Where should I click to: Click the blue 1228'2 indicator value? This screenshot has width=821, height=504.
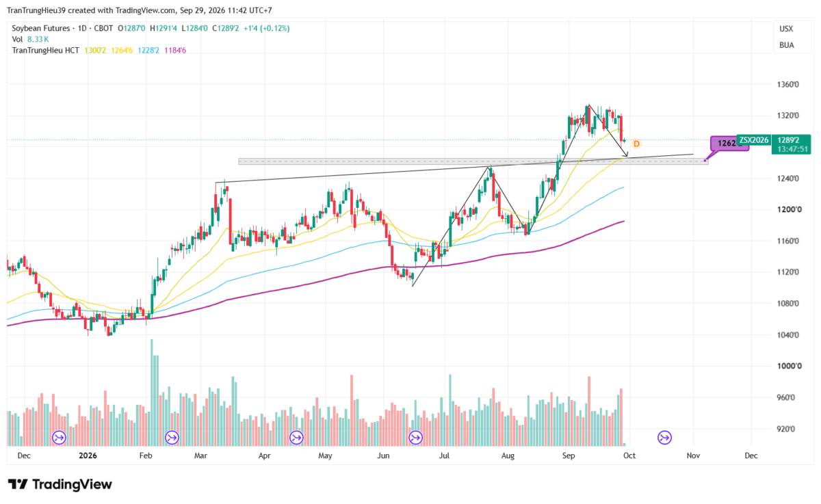pos(148,50)
